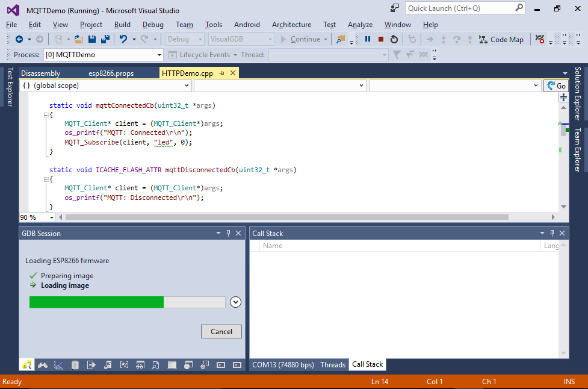Click the editor vertical scrollbar thumb

click(x=563, y=131)
